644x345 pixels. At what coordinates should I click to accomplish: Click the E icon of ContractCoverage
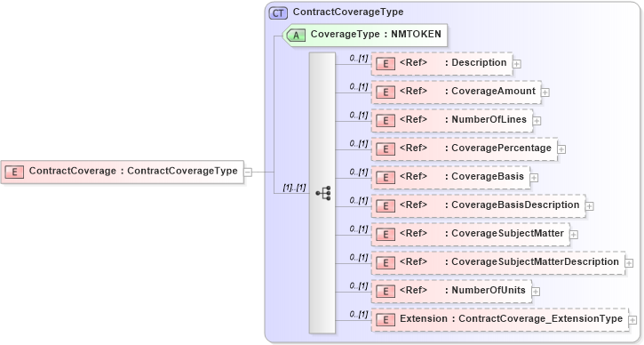coord(14,172)
